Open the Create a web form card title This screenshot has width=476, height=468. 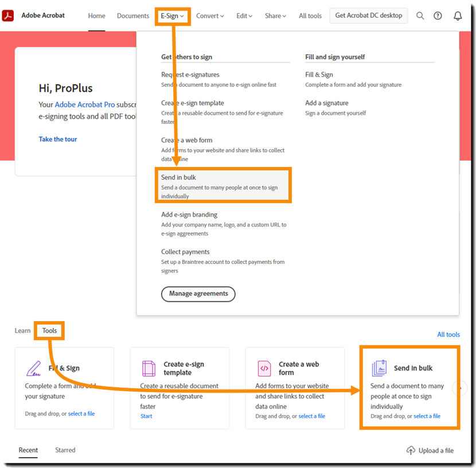(299, 368)
